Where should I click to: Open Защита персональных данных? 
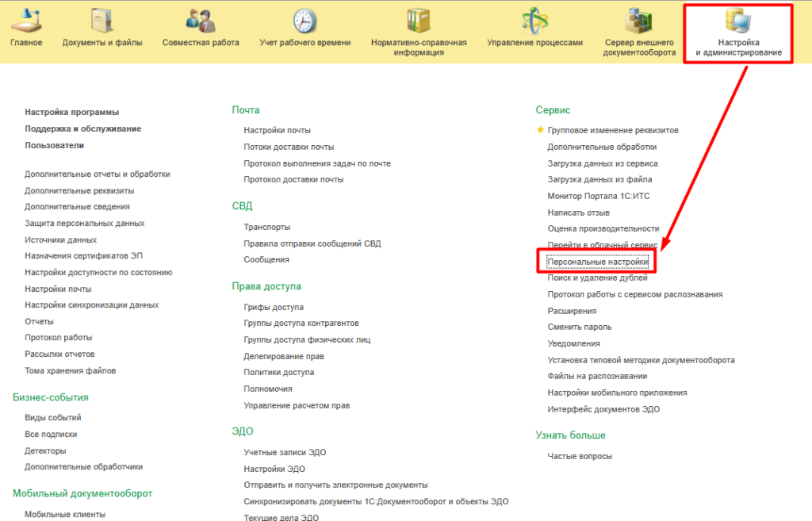pyautogui.click(x=84, y=223)
